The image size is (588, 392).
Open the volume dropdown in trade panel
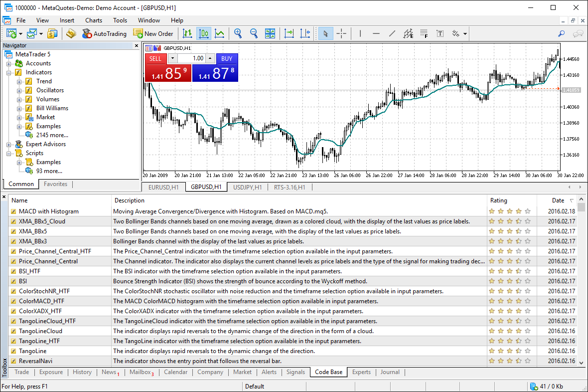tap(172, 58)
